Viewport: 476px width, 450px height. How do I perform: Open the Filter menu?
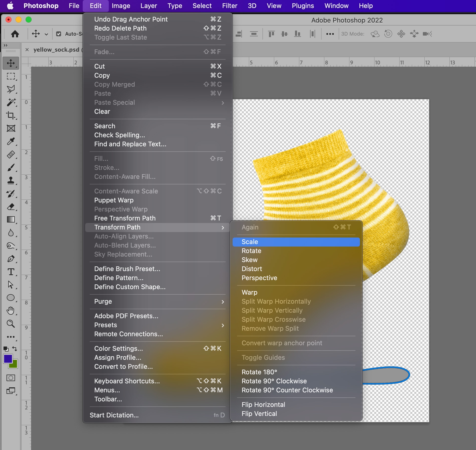[229, 6]
